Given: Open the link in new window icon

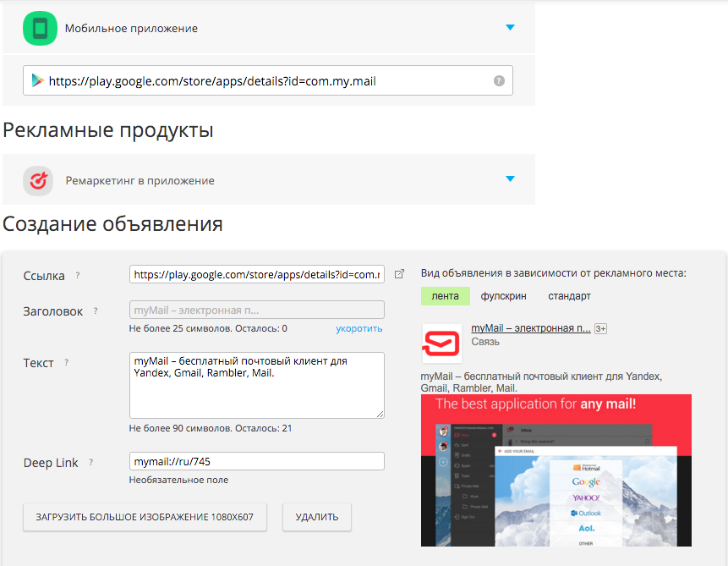Looking at the screenshot, I should click(x=399, y=274).
